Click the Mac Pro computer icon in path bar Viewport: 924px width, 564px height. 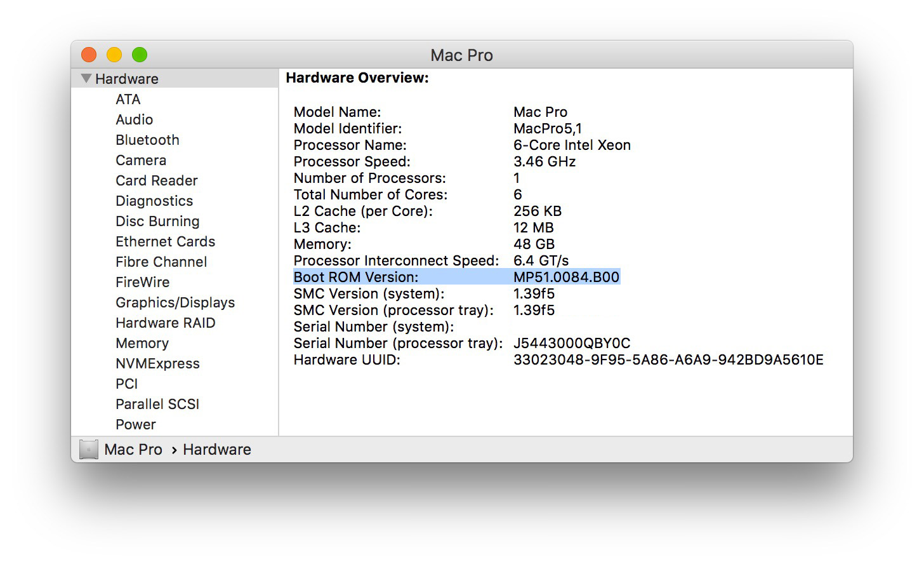pos(89,449)
